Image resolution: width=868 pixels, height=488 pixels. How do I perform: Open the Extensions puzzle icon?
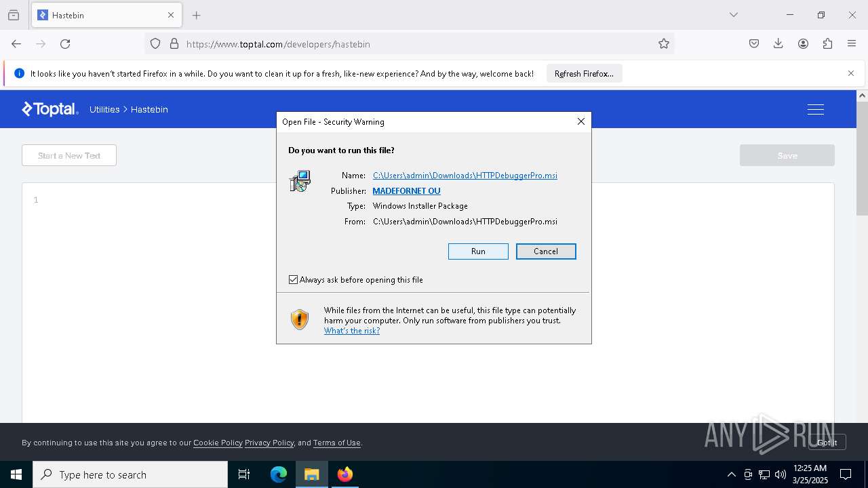[827, 44]
